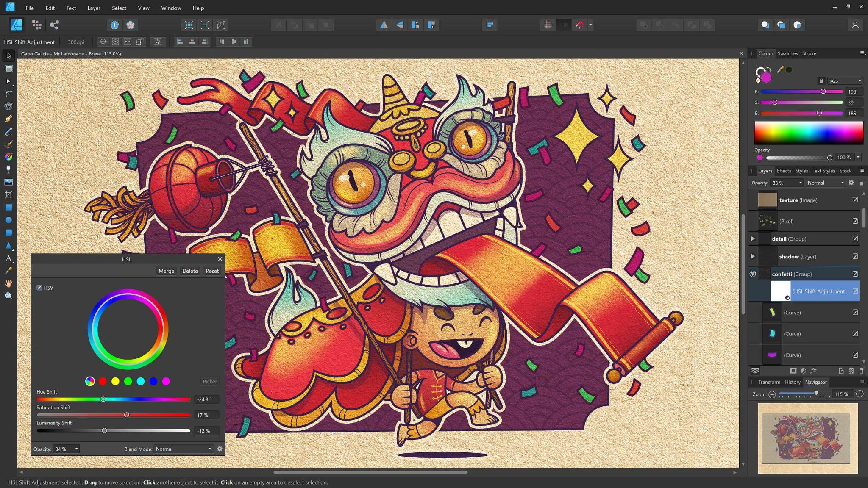Switch to the Swatches tab
Screen dimensions: 868x488
[787, 53]
